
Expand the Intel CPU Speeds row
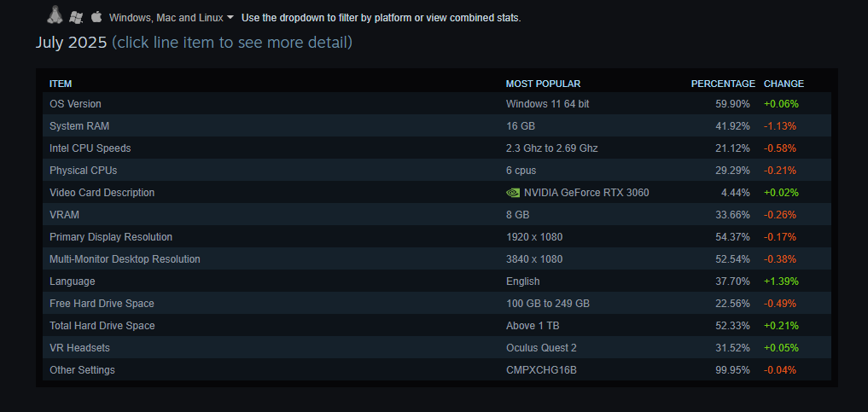[437, 148]
